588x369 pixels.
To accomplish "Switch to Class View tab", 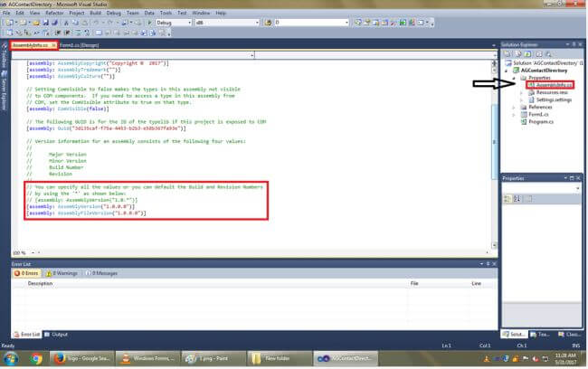I will click(570, 334).
